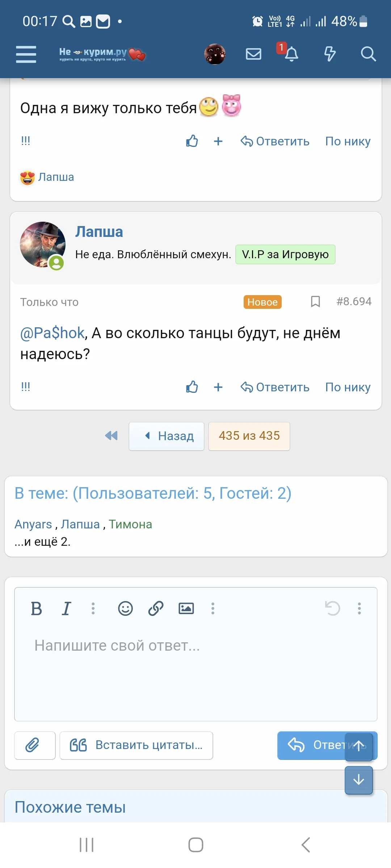This screenshot has width=391, height=868.
Task: Open the notifications bell icon
Action: (x=292, y=55)
